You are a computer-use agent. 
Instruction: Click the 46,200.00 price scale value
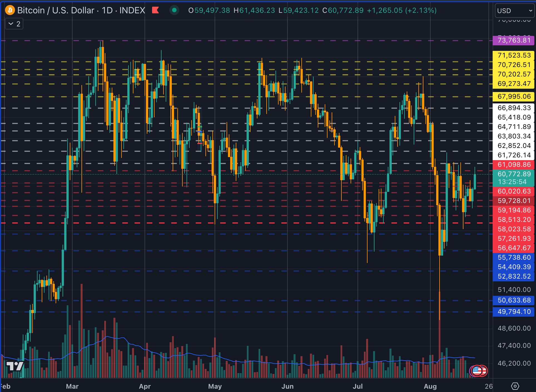point(514,363)
